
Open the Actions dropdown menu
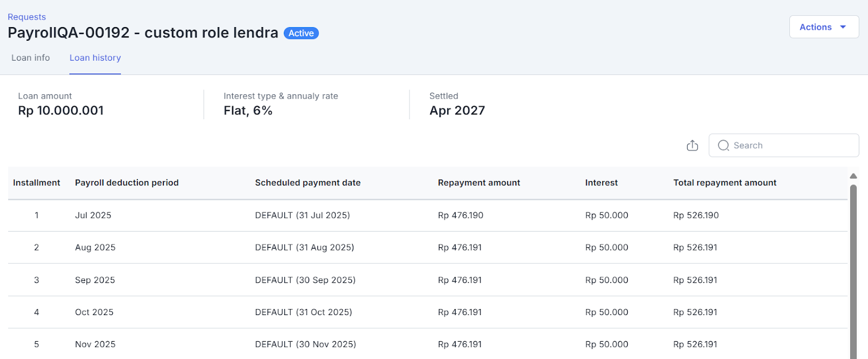point(824,27)
